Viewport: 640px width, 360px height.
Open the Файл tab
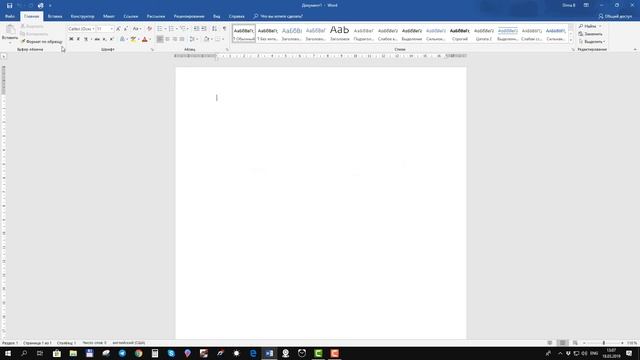(x=10, y=16)
